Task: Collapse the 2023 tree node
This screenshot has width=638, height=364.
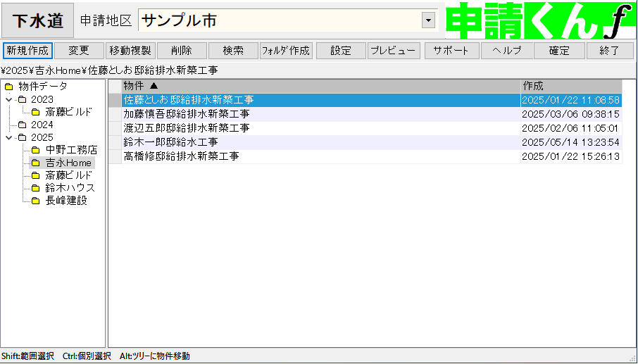Action: pos(8,99)
